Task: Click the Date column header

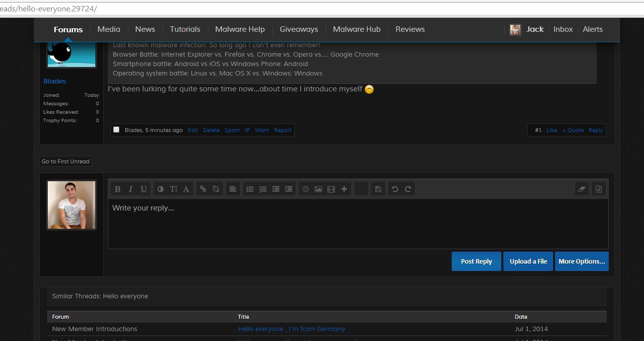Action: pyautogui.click(x=521, y=317)
